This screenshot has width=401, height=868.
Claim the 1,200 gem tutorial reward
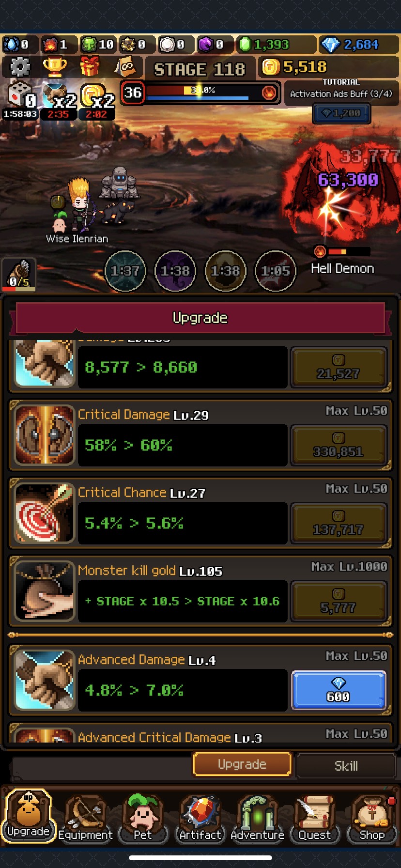pyautogui.click(x=341, y=113)
